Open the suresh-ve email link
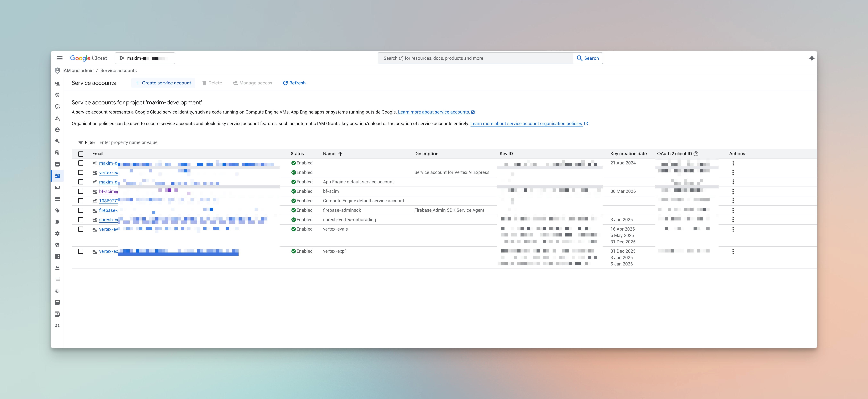Image resolution: width=868 pixels, height=399 pixels. tap(109, 220)
